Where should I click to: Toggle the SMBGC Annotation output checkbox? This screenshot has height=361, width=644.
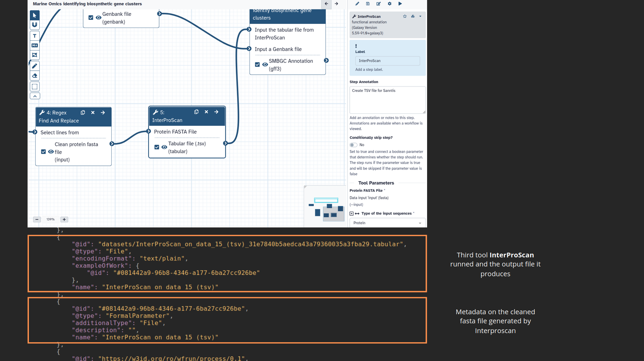257,65
